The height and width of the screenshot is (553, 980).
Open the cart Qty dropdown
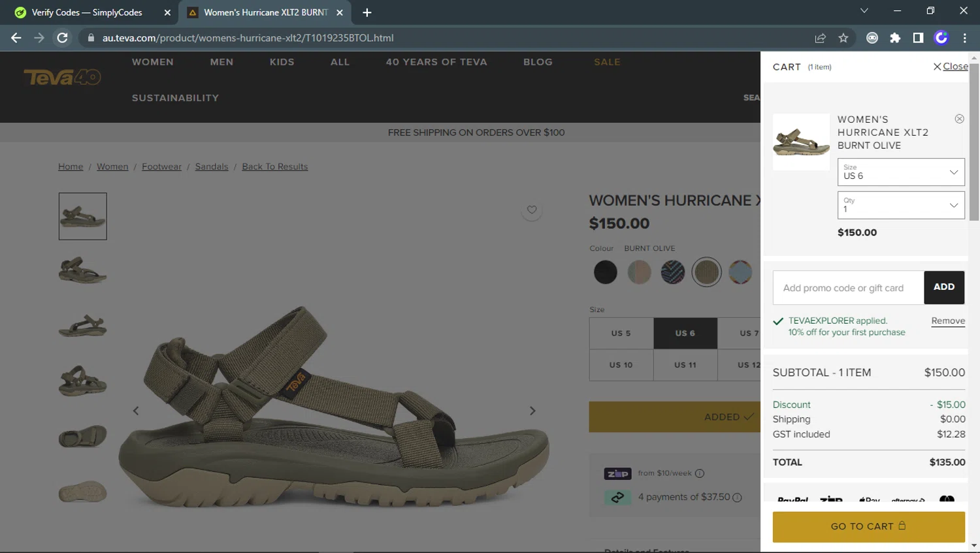(x=901, y=205)
